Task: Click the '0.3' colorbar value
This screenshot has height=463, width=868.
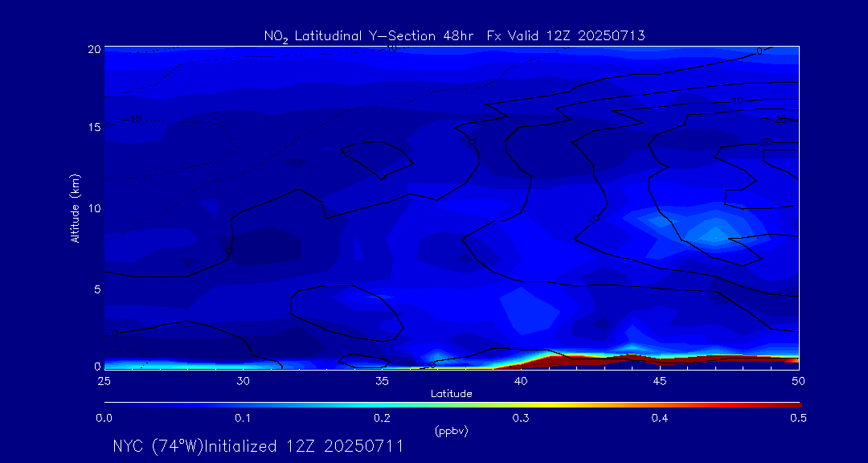Action: pos(521,419)
